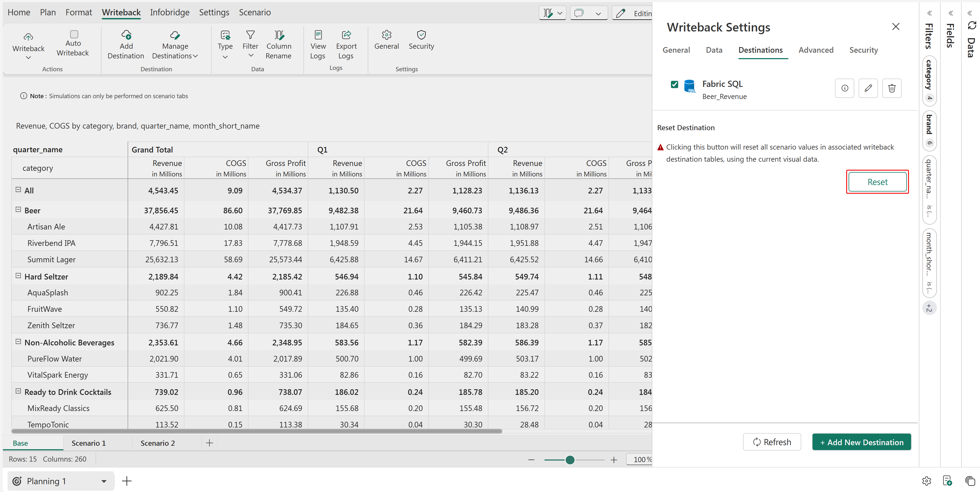Click the Add Destination icon

pos(126,35)
